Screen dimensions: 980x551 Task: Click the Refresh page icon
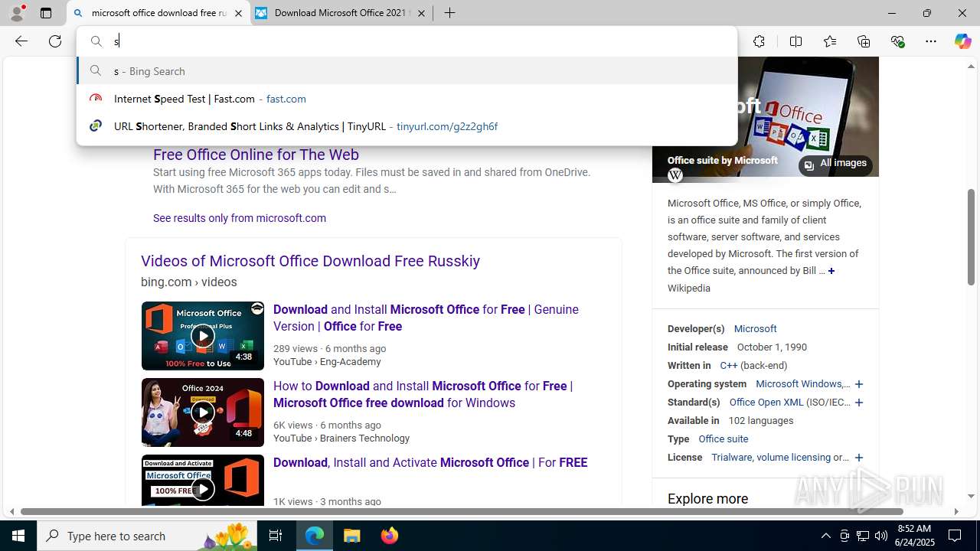pyautogui.click(x=55, y=41)
